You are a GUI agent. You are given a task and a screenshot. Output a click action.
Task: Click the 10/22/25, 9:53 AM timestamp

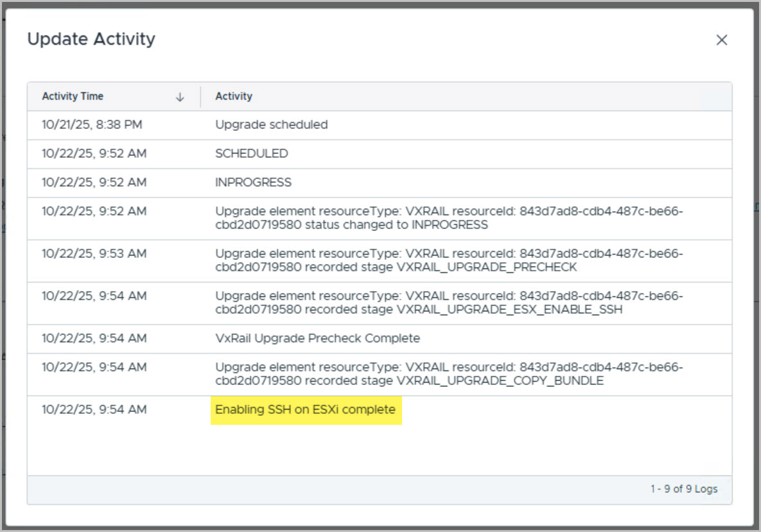point(94,253)
